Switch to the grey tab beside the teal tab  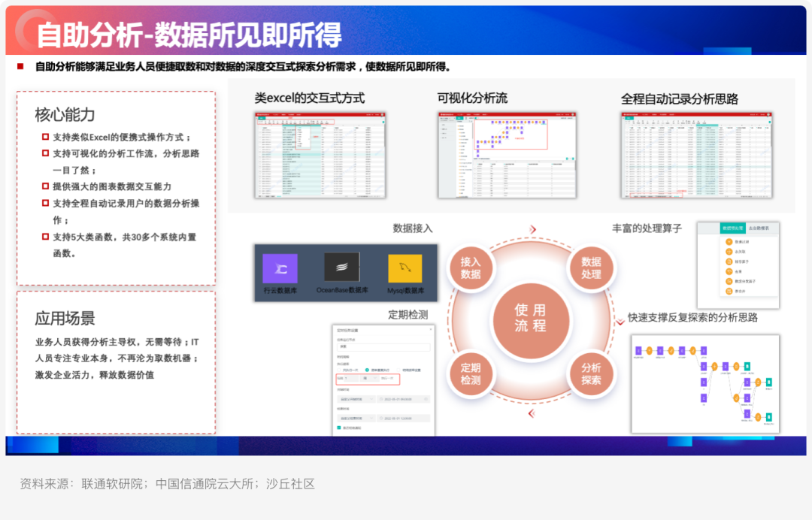(759, 228)
